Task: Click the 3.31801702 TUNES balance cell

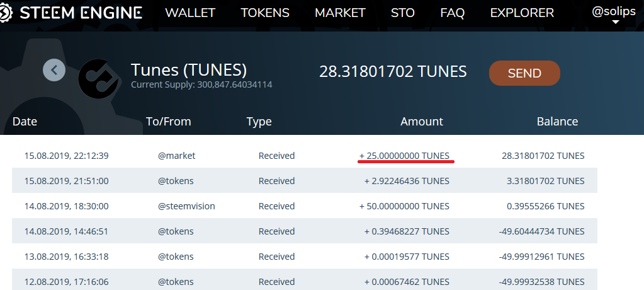Action: pos(545,181)
